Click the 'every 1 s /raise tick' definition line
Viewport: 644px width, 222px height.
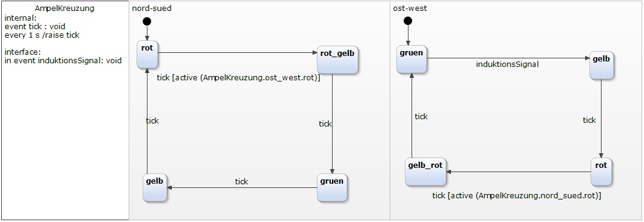coord(42,35)
